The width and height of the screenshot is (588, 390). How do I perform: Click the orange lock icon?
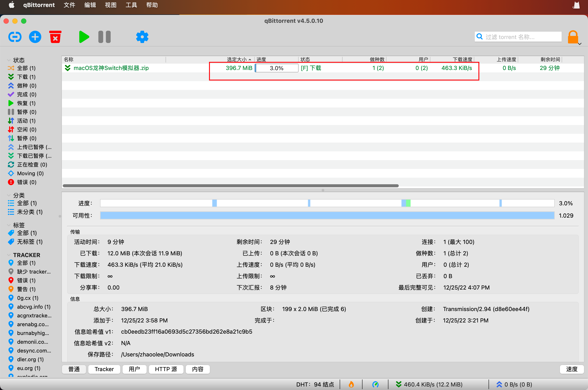click(573, 37)
